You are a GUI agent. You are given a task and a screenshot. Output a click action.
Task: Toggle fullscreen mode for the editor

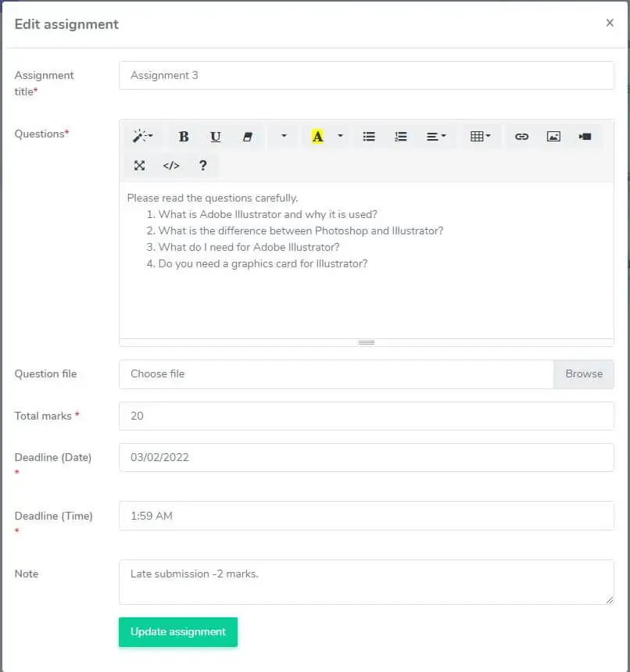(139, 166)
